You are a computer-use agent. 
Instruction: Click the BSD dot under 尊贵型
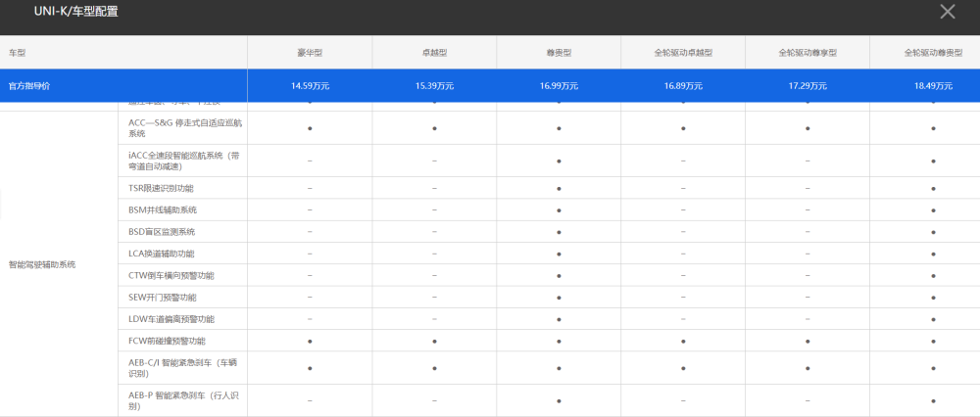559,232
